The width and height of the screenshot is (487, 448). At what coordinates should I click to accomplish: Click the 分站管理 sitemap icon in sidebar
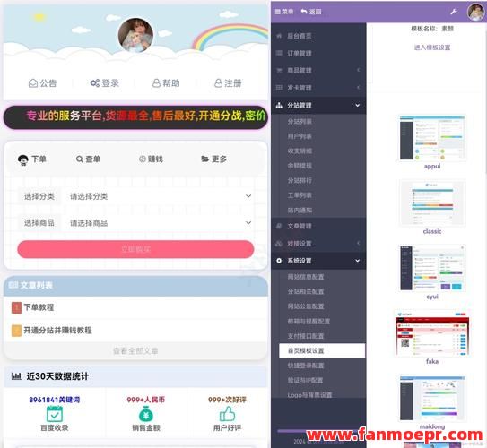279,105
